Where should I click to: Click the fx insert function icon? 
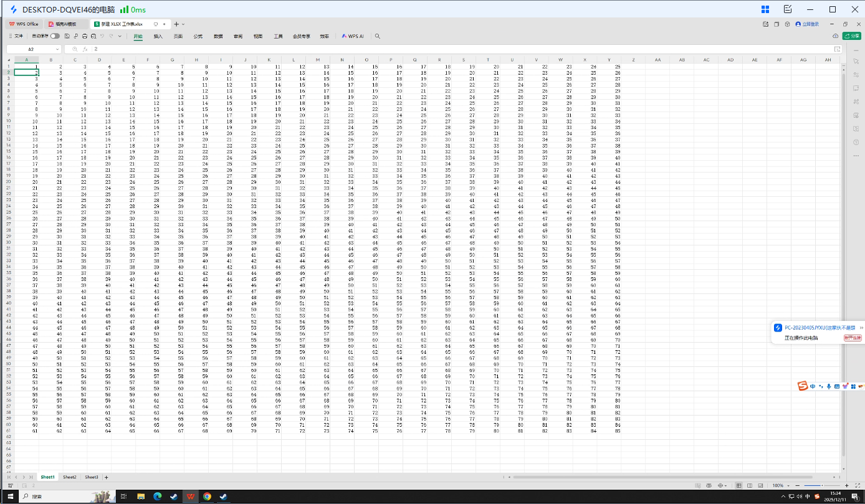[x=85, y=49]
